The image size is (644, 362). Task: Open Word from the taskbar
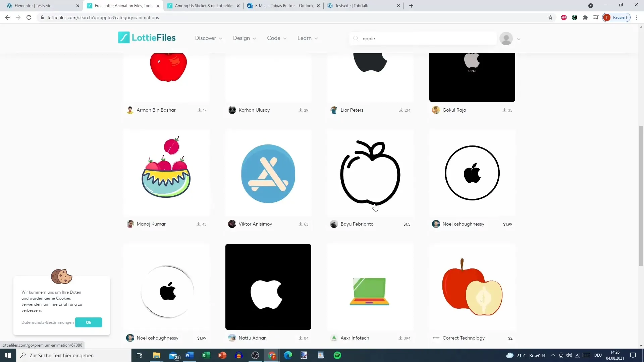[x=190, y=355]
